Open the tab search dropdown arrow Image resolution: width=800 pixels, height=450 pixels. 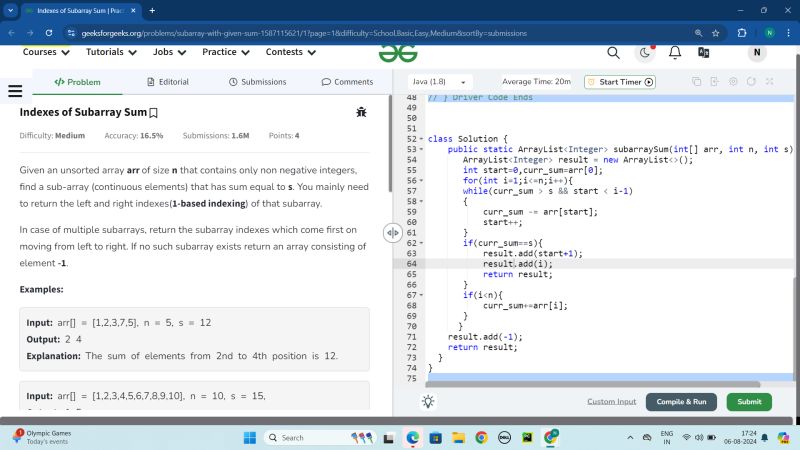pos(10,10)
